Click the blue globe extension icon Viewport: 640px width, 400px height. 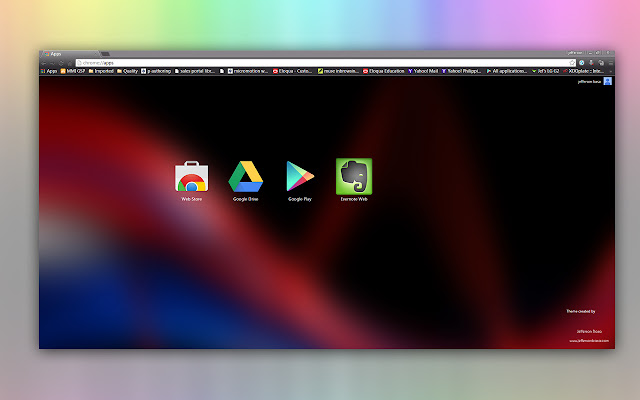click(x=582, y=63)
